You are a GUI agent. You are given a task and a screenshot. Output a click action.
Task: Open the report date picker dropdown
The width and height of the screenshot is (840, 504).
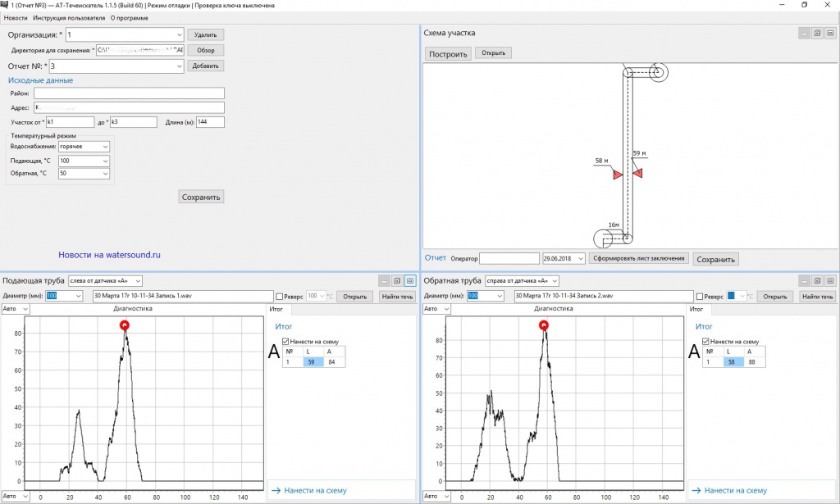click(x=579, y=258)
